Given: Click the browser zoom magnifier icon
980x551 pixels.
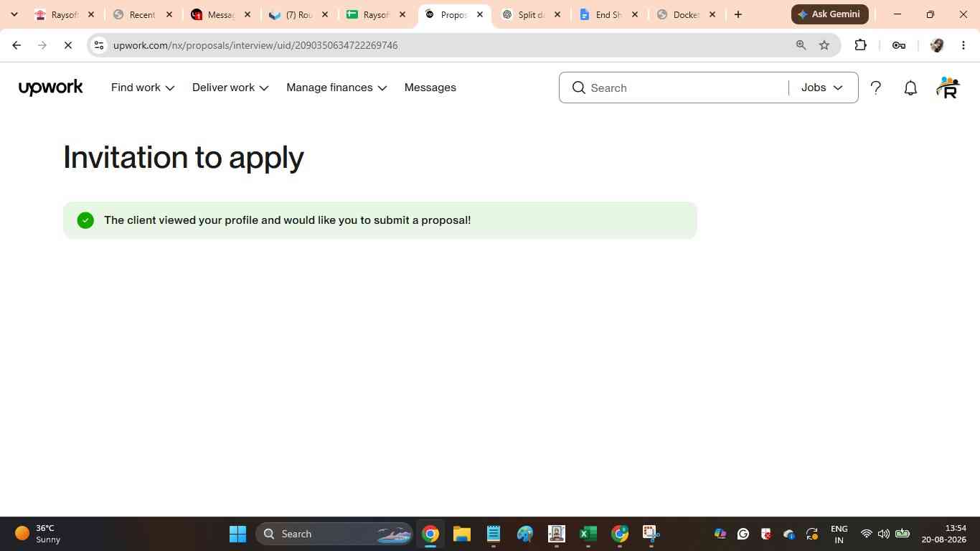Looking at the screenshot, I should pos(801,45).
